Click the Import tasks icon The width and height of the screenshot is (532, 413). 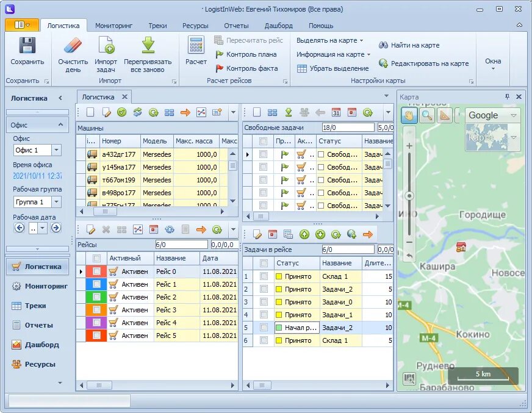(106, 45)
